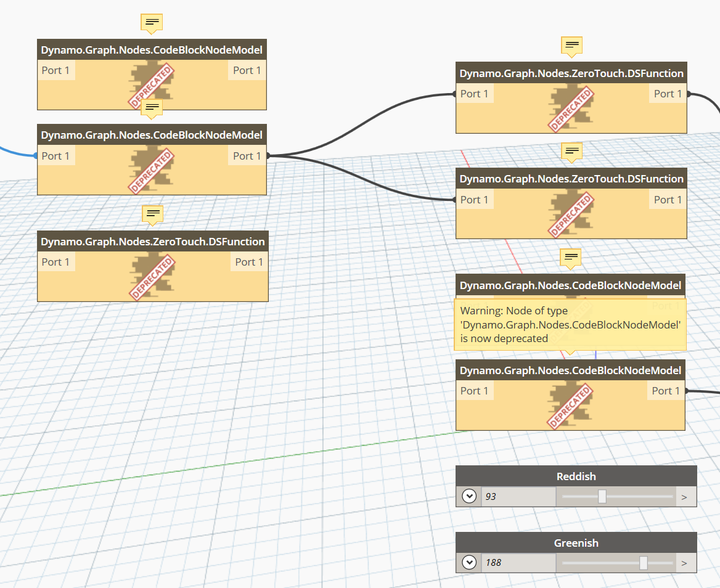Open the note above the top CodeBlockNodeModel node
Screen dimensions: 720x588
[x=152, y=23]
